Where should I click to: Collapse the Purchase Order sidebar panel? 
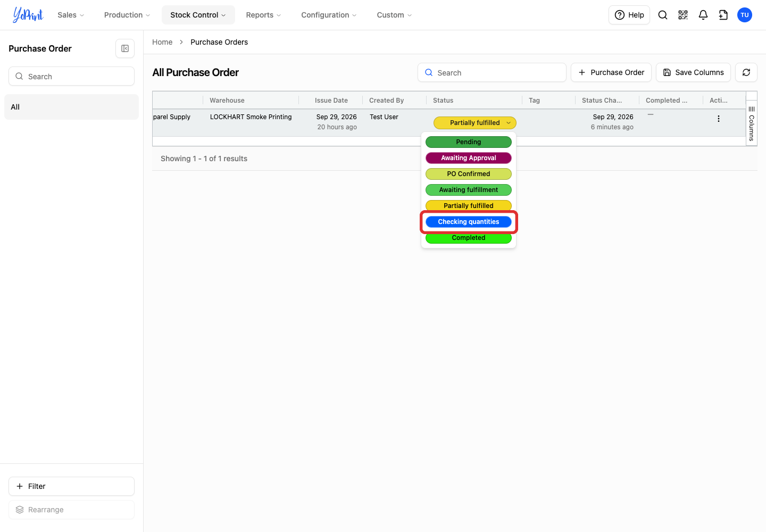point(125,48)
